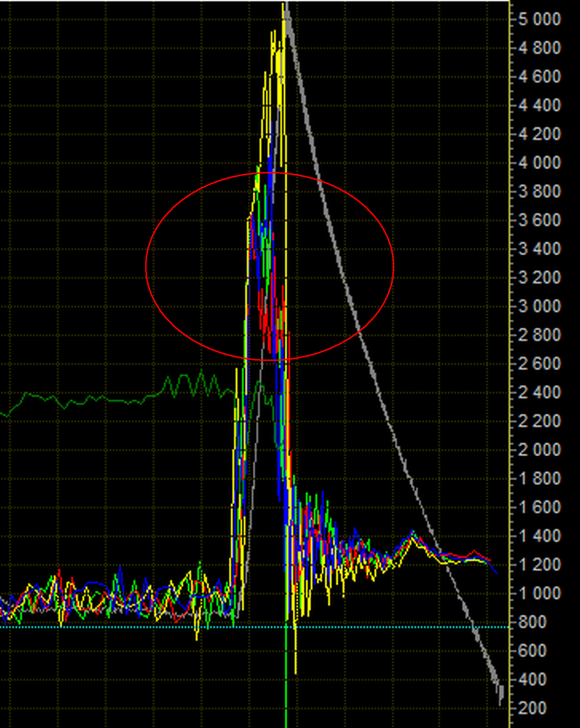Click the 2 400 axis label
The width and height of the screenshot is (580, 728).
[541, 393]
